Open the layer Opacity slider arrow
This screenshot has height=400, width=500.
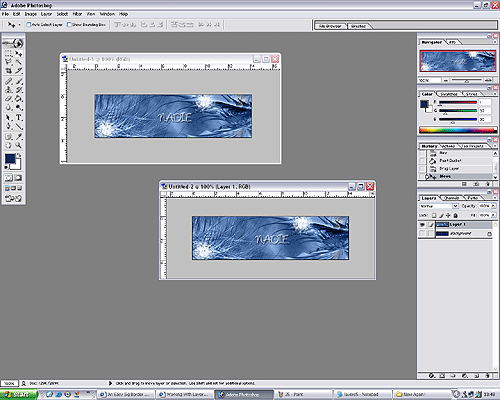(493, 206)
